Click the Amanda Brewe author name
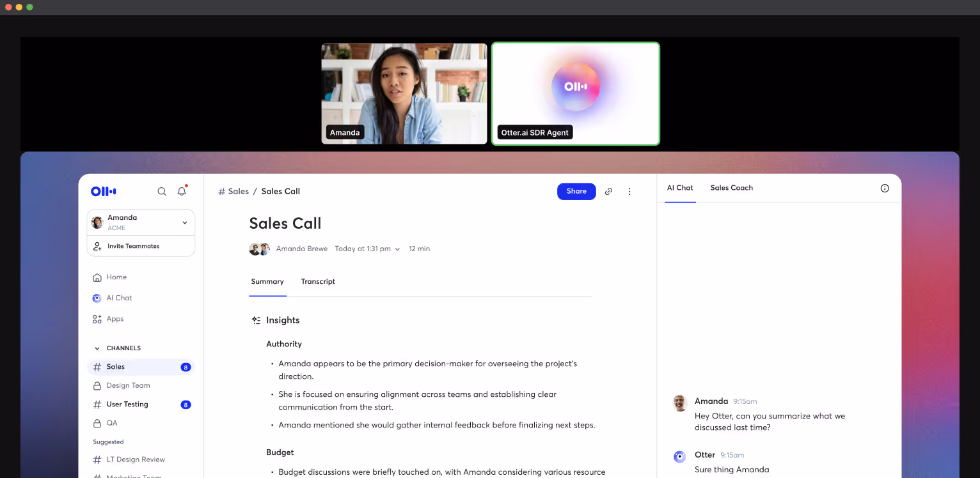This screenshot has width=980, height=478. coord(302,249)
